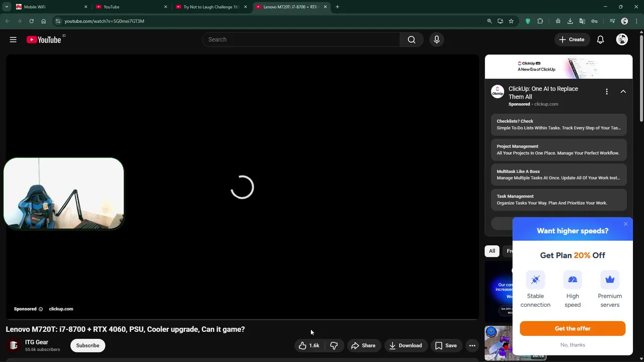Click the Create button
Screen dimensions: 644x362
572,40
